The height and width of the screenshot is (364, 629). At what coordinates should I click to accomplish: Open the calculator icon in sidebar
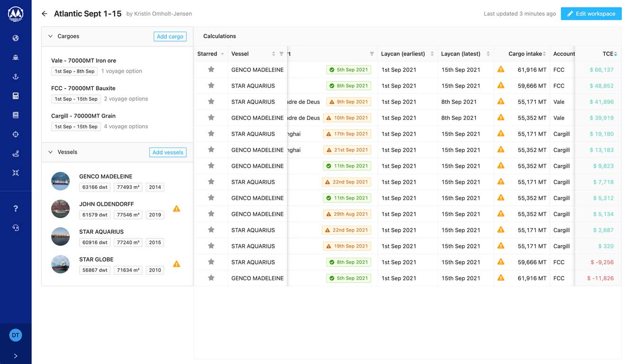(x=16, y=96)
